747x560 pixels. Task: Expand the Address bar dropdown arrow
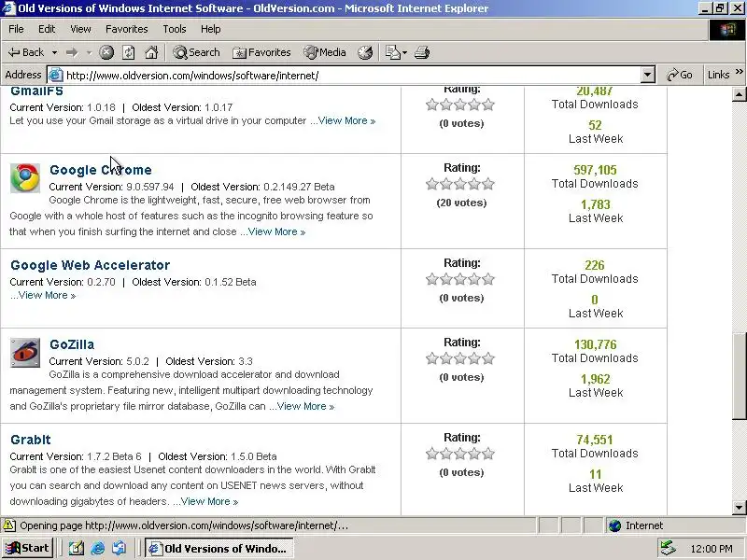pos(647,75)
